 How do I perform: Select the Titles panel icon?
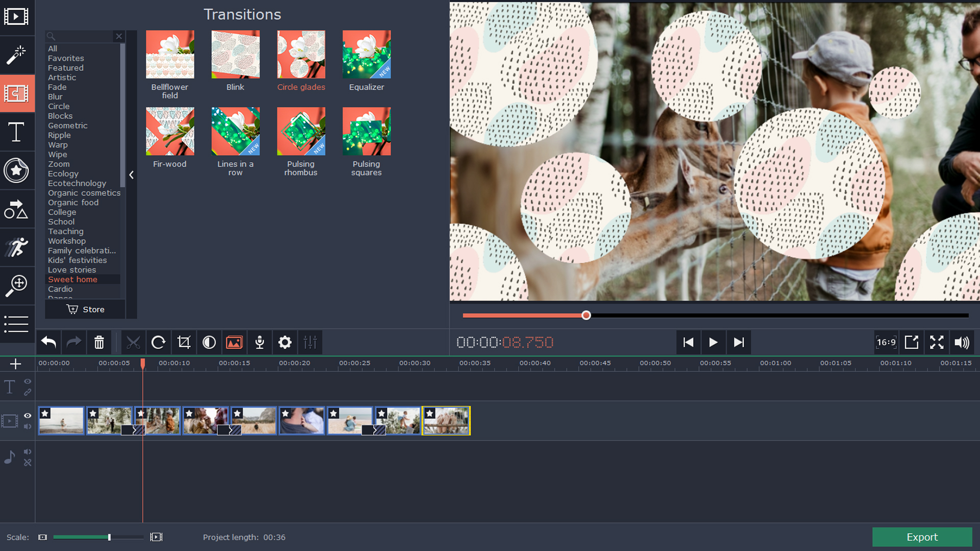click(x=17, y=132)
